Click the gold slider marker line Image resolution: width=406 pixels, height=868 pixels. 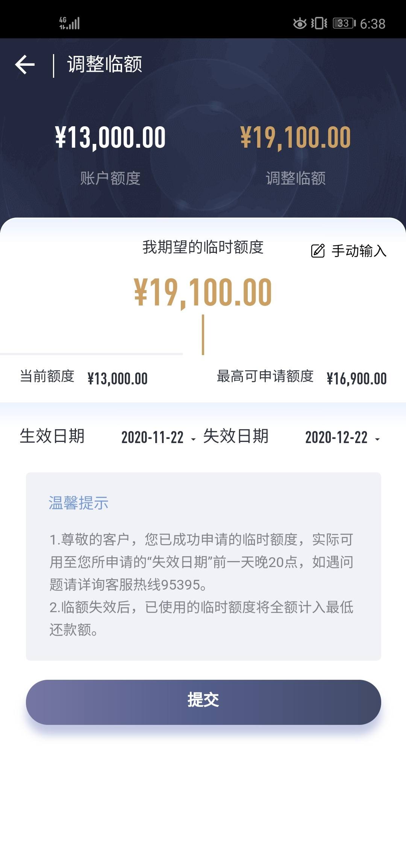(203, 335)
